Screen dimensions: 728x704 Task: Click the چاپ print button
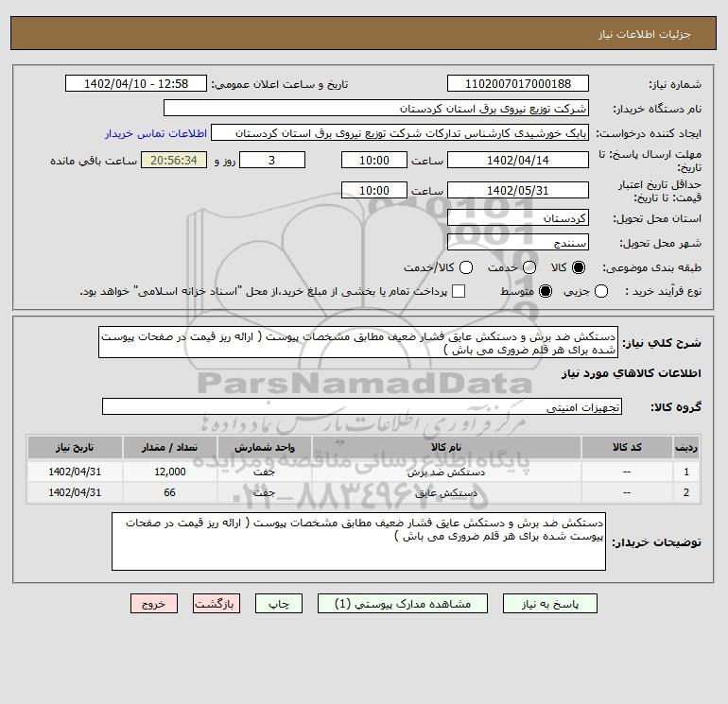point(279,604)
